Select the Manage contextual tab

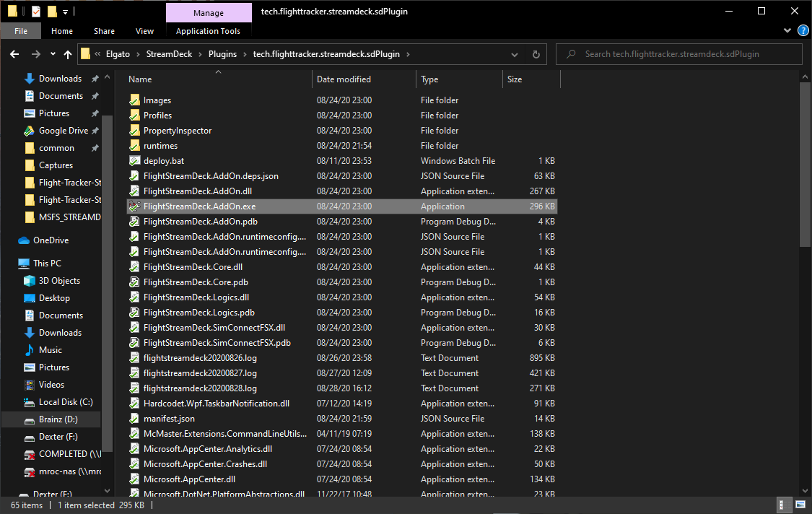coord(209,13)
